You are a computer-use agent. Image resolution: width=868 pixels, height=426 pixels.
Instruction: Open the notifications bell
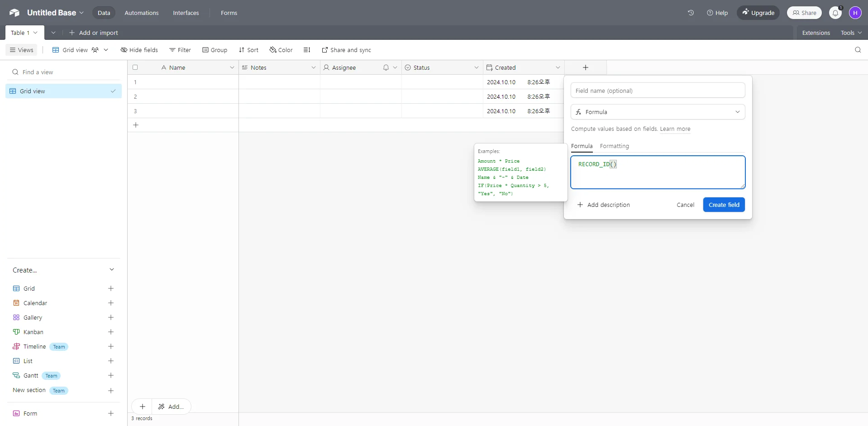coord(835,13)
